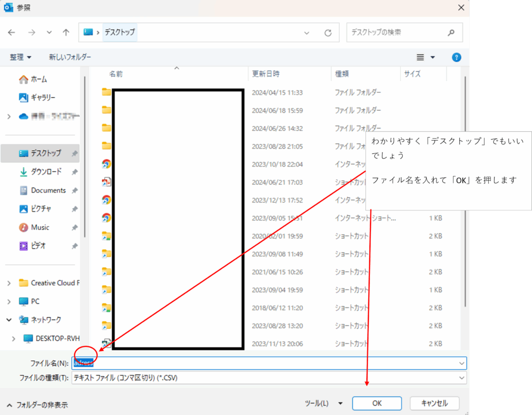Screen dimensions: 532x415
Task: Open the ダウンロード folder in sidebar
Action: pos(46,172)
